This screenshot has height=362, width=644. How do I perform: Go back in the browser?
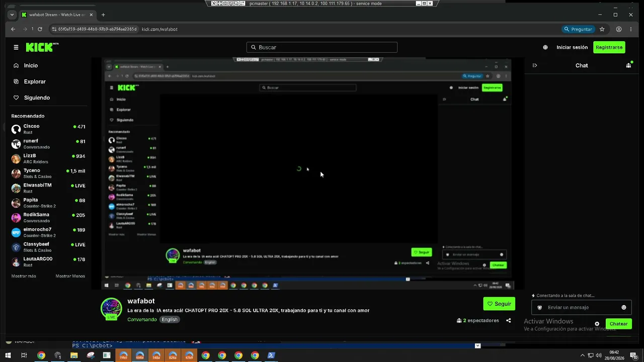(x=13, y=29)
